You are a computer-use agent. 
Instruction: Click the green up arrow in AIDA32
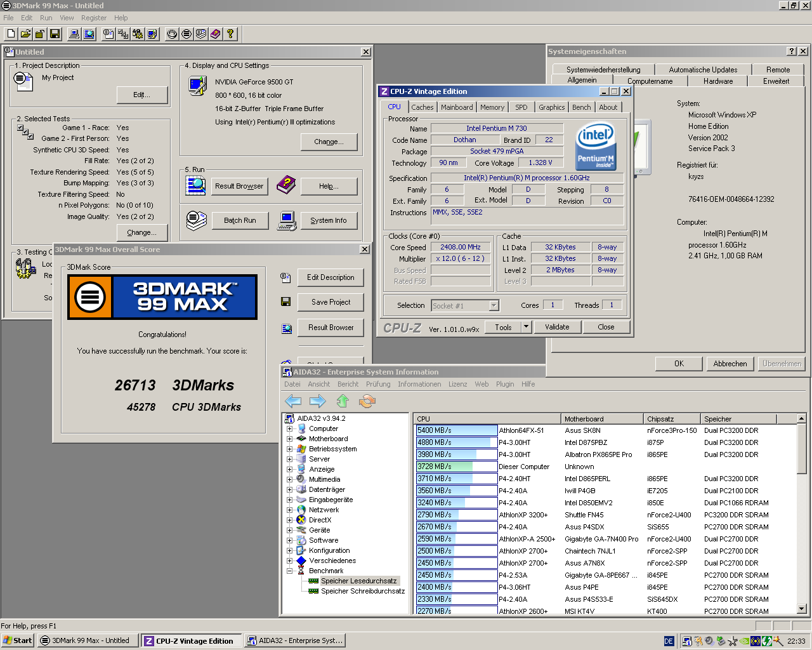coord(343,401)
